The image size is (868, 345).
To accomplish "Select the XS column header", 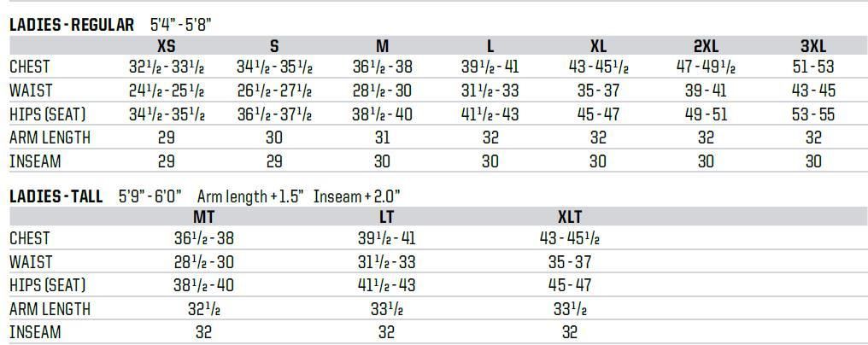I will click(166, 45).
